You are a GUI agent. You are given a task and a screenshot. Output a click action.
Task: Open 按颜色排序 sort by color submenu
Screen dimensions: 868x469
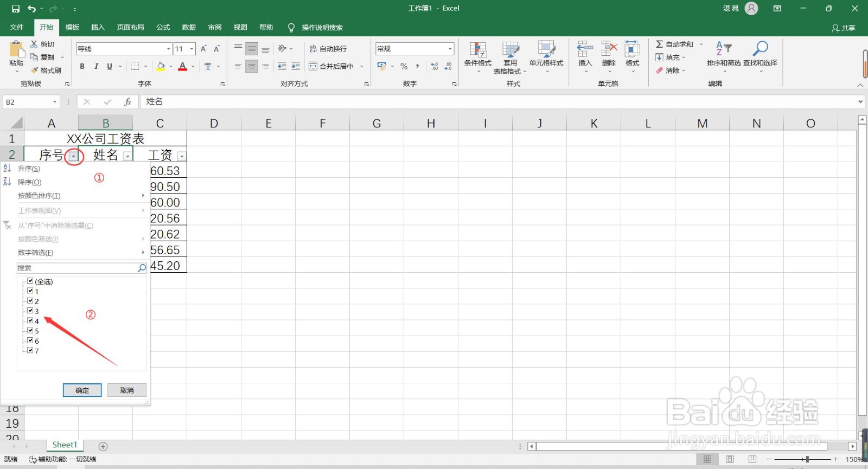point(75,196)
